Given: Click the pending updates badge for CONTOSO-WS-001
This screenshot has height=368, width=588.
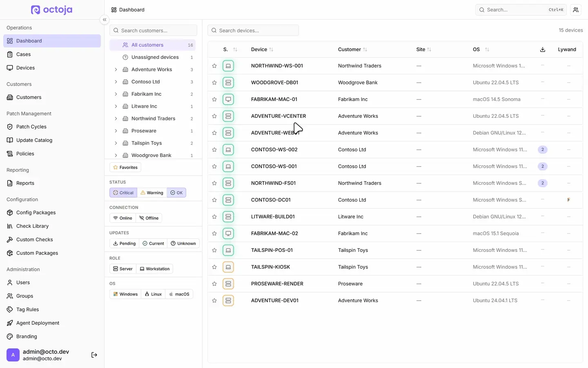Looking at the screenshot, I should (x=543, y=166).
